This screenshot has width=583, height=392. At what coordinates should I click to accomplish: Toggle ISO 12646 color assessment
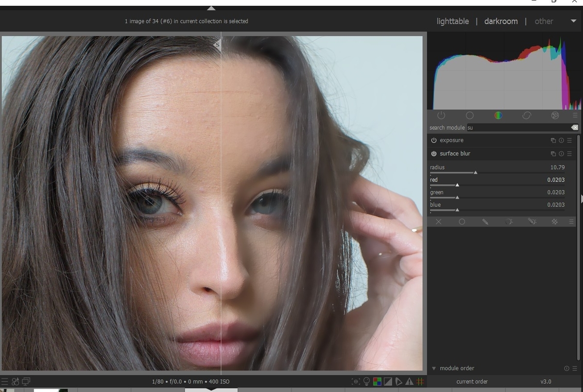pyautogui.click(x=356, y=382)
